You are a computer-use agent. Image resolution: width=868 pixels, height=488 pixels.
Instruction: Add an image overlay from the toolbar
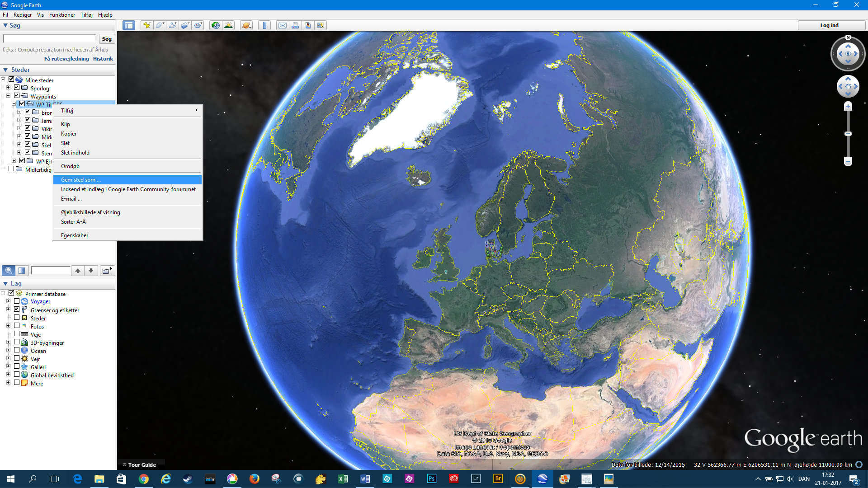(185, 25)
